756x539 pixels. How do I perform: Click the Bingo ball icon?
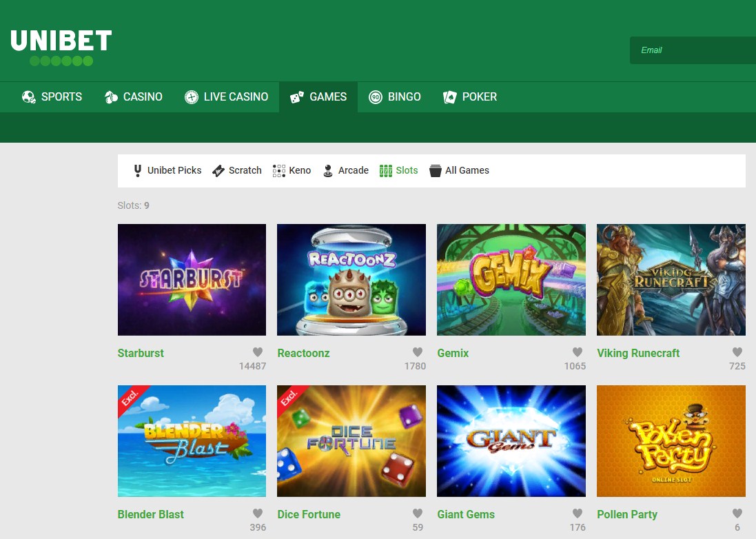point(376,97)
